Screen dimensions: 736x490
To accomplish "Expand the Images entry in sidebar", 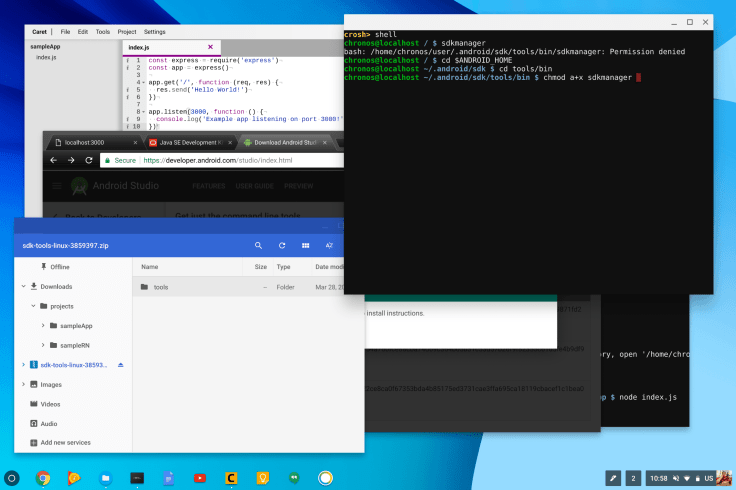I will coord(22,384).
